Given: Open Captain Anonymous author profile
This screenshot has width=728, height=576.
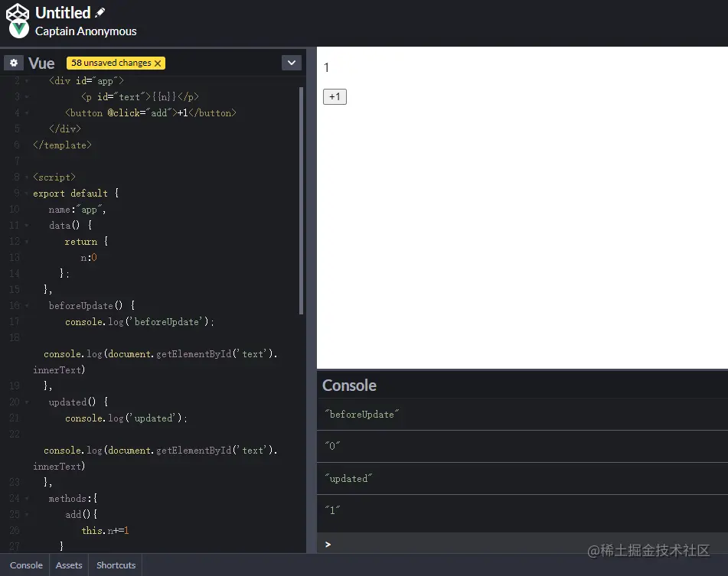Looking at the screenshot, I should (x=86, y=31).
